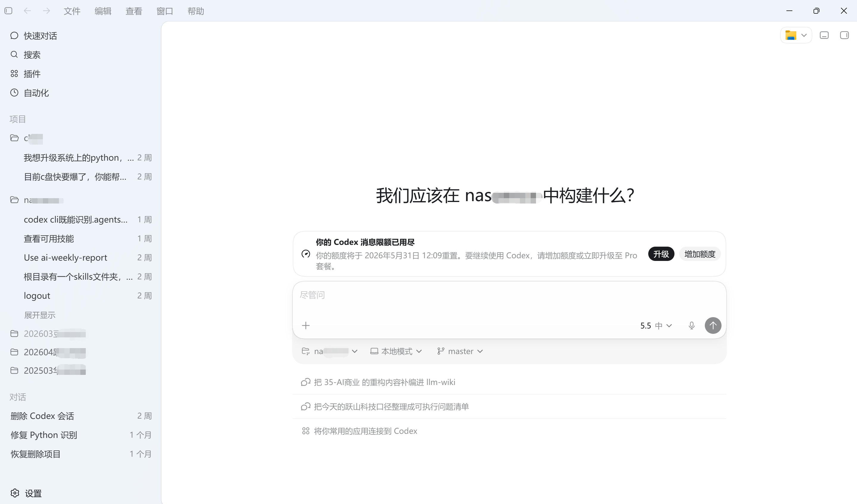Open the 文件 menu
This screenshot has height=504, width=857.
[x=72, y=11]
